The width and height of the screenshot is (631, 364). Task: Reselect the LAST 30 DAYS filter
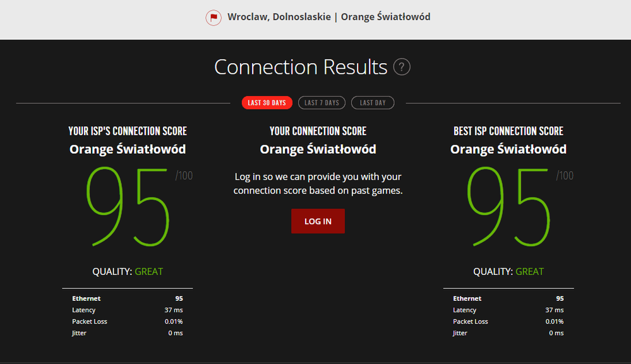[267, 102]
